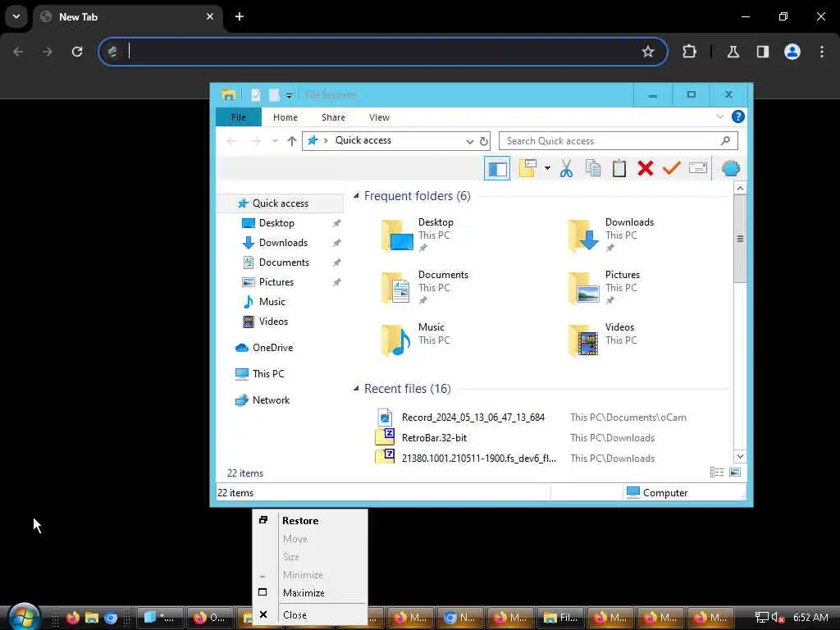Image resolution: width=840 pixels, height=630 pixels.
Task: Open the Chrome extensions puzzle icon
Action: coord(689,52)
